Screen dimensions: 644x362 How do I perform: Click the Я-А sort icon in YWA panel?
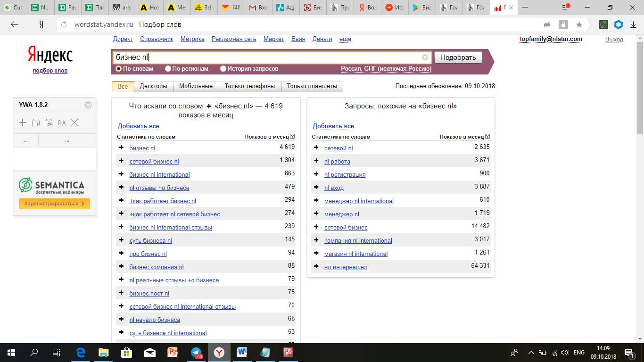coord(61,123)
